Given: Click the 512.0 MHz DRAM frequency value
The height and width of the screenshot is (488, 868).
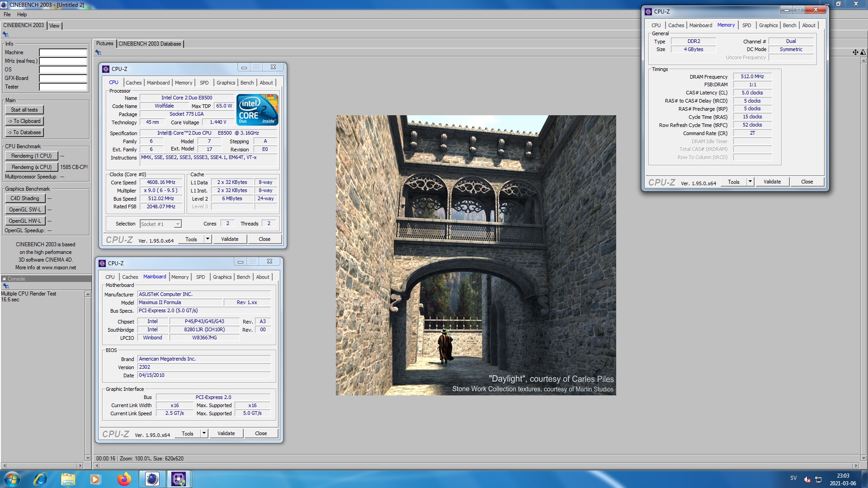Looking at the screenshot, I should [x=752, y=77].
